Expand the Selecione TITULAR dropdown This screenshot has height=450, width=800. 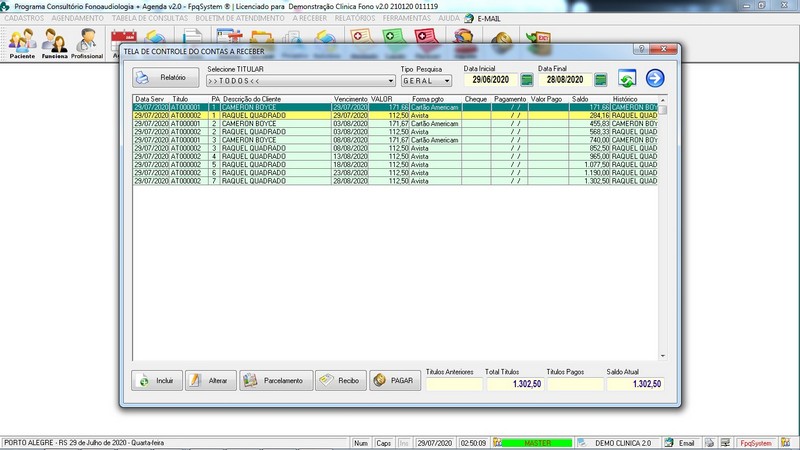click(390, 80)
